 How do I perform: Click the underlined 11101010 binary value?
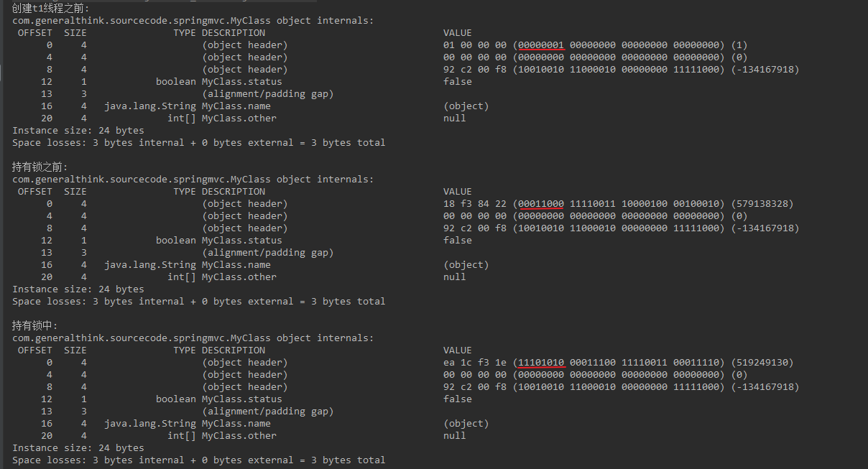(x=541, y=363)
